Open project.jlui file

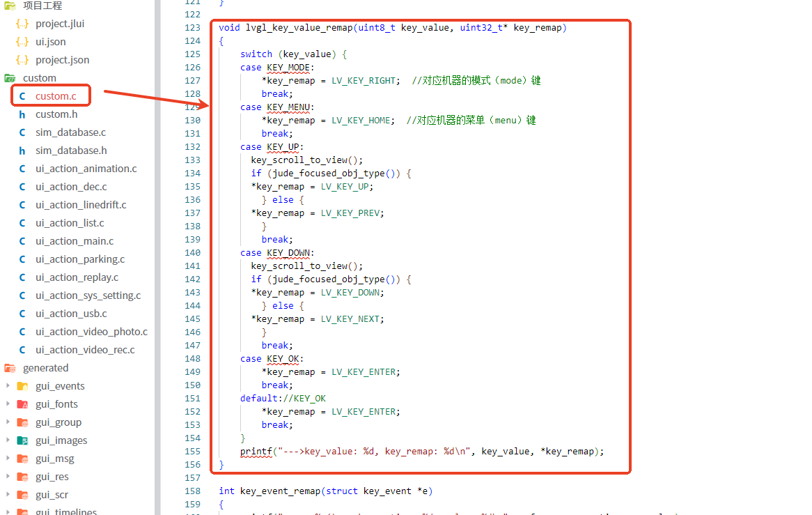(x=60, y=23)
